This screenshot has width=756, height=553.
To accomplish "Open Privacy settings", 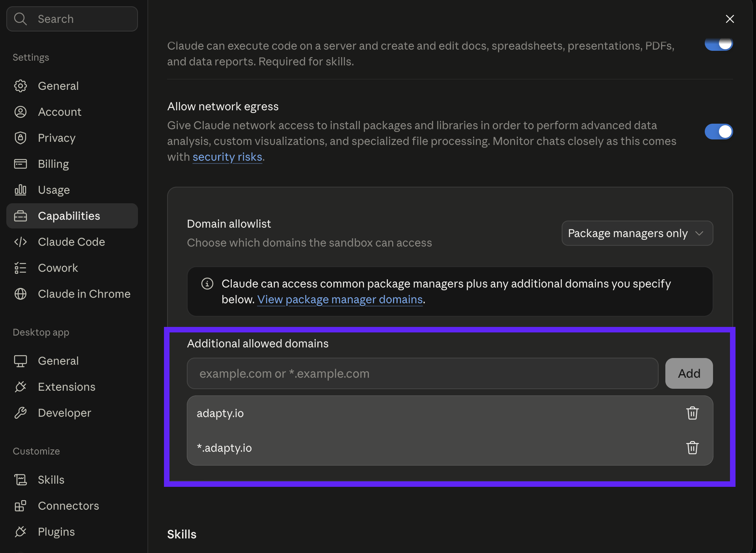I will [72, 138].
